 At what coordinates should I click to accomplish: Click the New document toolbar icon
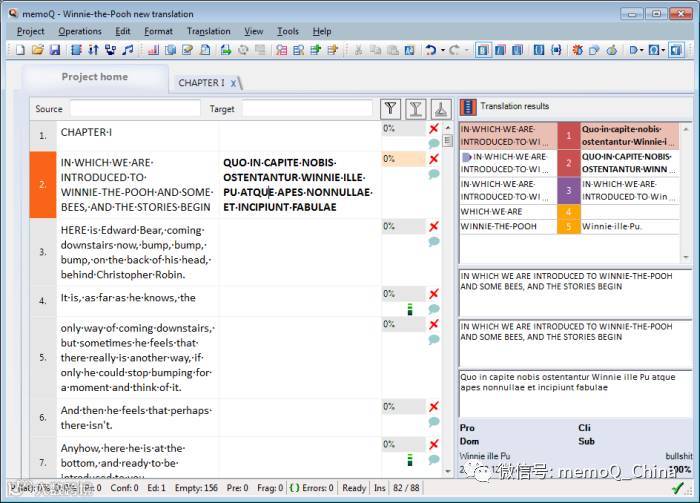click(20, 50)
